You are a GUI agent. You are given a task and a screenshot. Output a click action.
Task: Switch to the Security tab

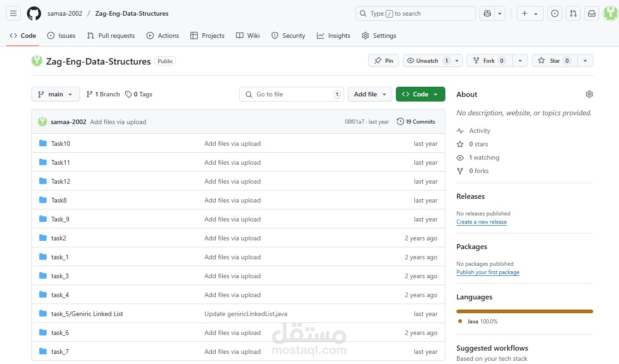pos(288,36)
